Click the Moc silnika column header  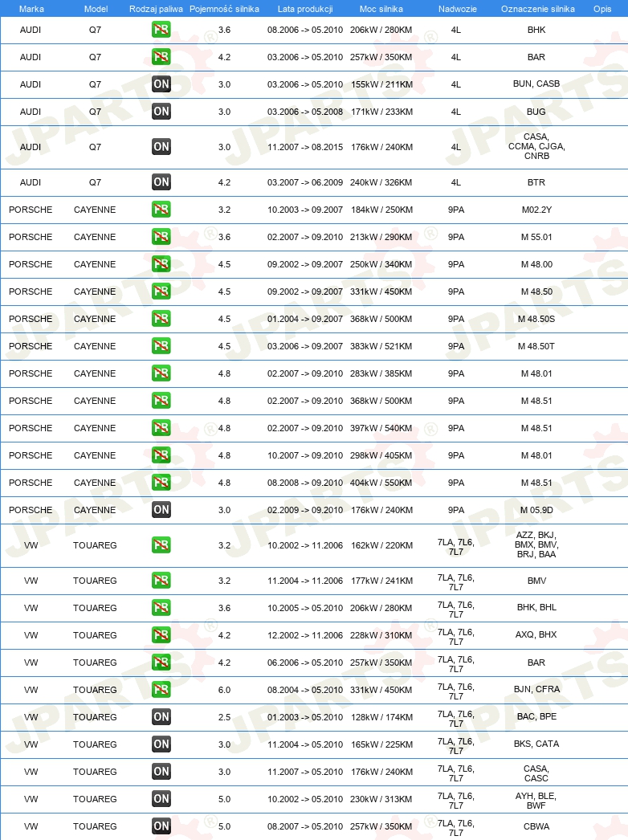coord(381,9)
